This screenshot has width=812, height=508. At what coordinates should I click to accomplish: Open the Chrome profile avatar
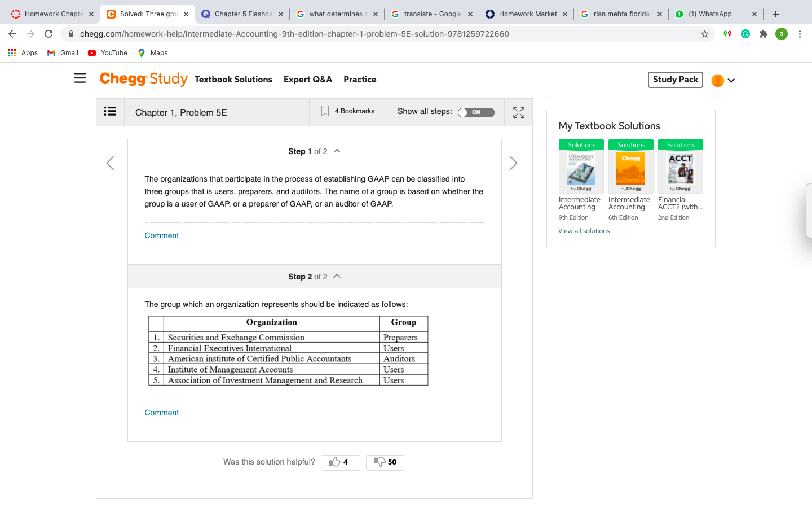(782, 34)
